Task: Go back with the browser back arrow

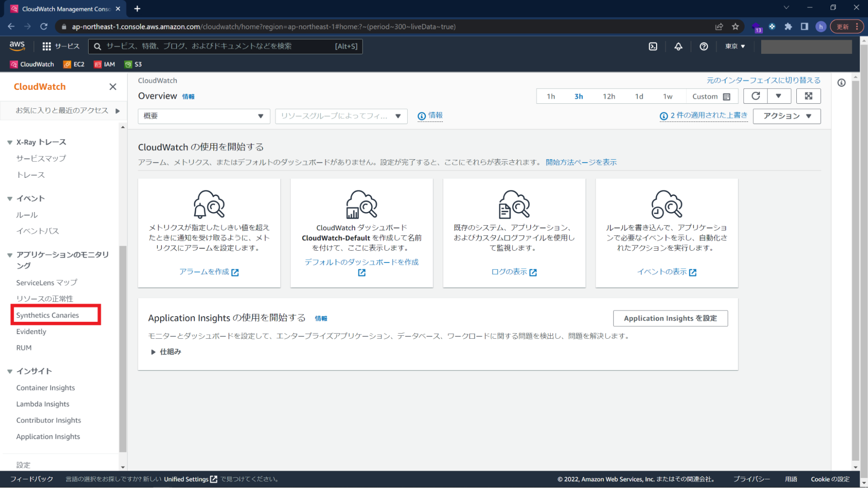Action: tap(11, 26)
